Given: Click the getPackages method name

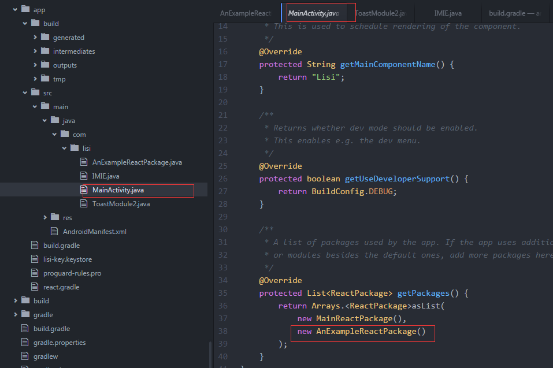Looking at the screenshot, I should click(423, 293).
